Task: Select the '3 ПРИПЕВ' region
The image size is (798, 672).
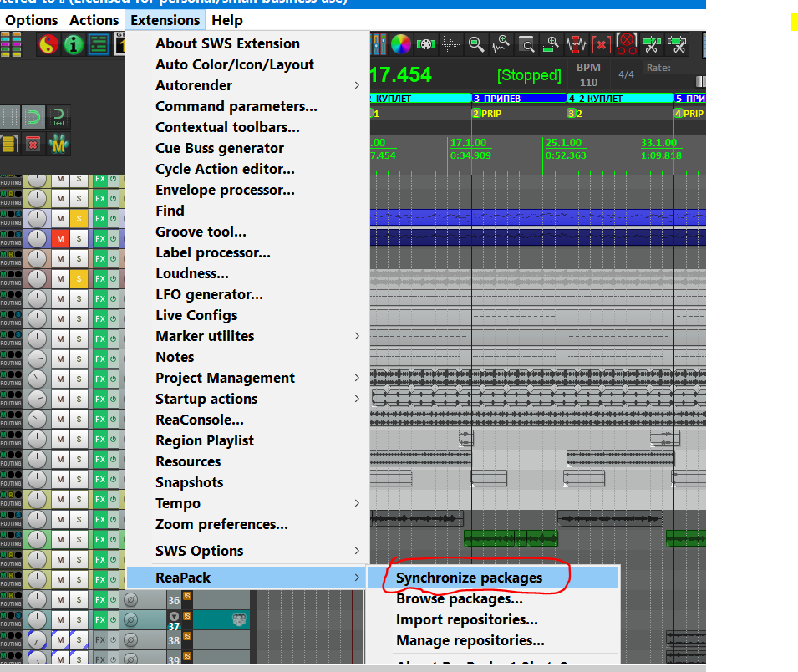Action: 519,99
